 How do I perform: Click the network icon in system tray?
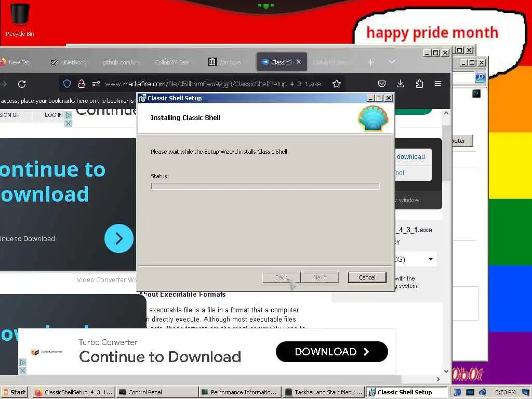(470, 392)
